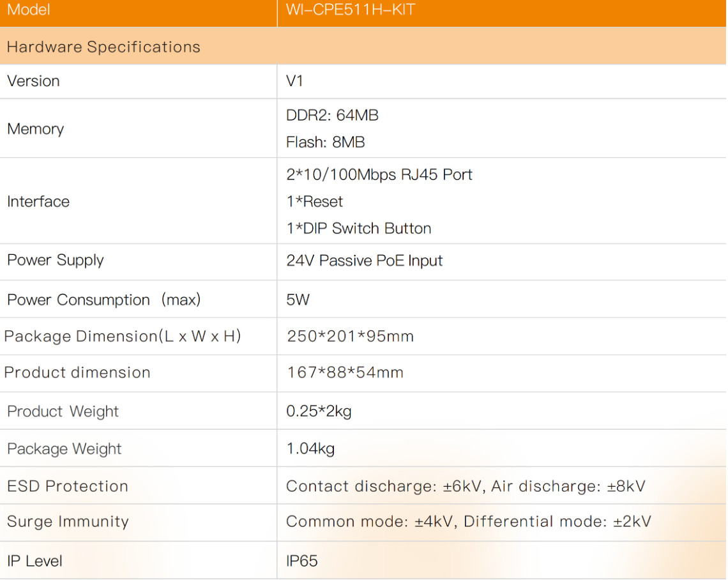Click the V1 version value
728x580 pixels.
pyautogui.click(x=294, y=81)
